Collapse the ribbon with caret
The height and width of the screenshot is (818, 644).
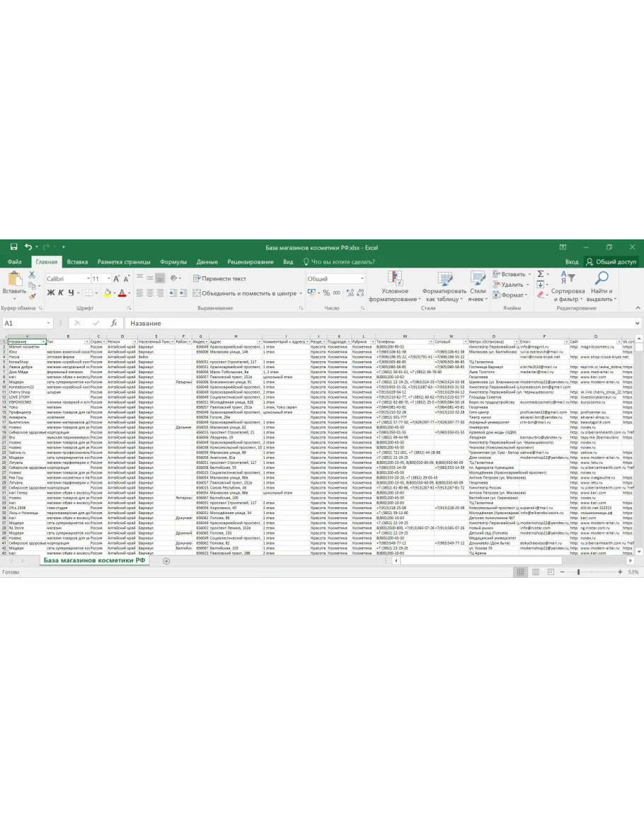pyautogui.click(x=638, y=308)
